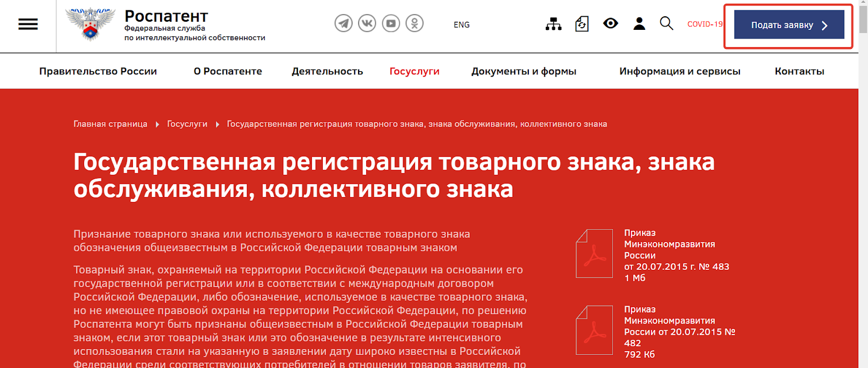The width and height of the screenshot is (868, 368).
Task: Go to Госуслуги breadcrumb link
Action: pos(187,124)
